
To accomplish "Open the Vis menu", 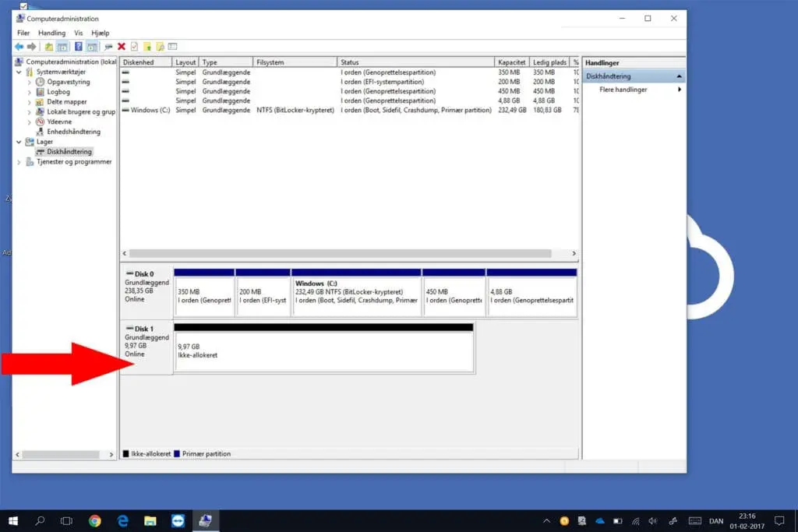I will point(79,33).
